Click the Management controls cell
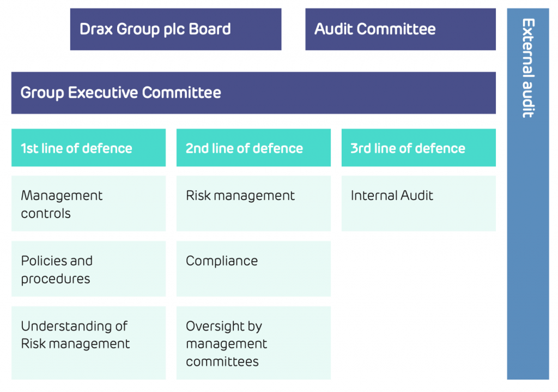The height and width of the screenshot is (392, 558). (x=88, y=204)
